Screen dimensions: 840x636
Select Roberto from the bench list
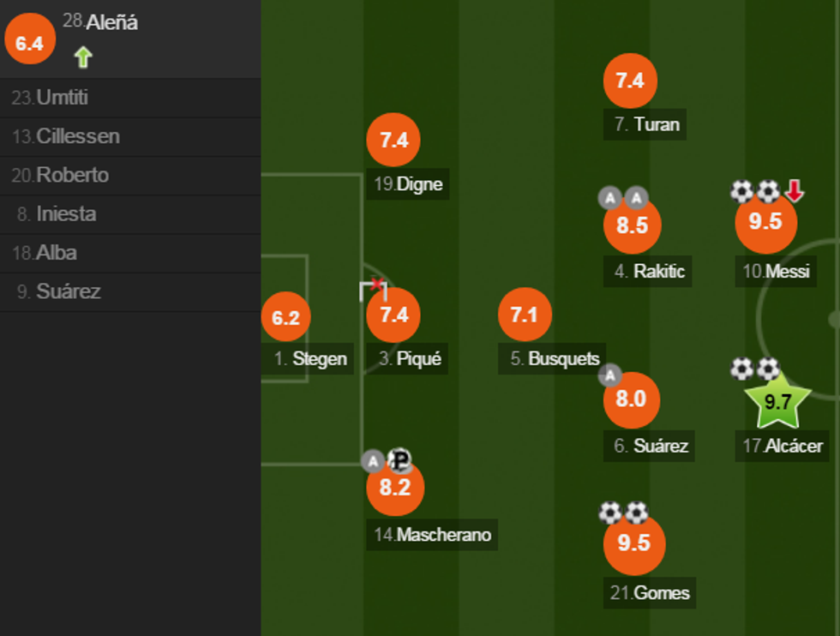pos(72,175)
